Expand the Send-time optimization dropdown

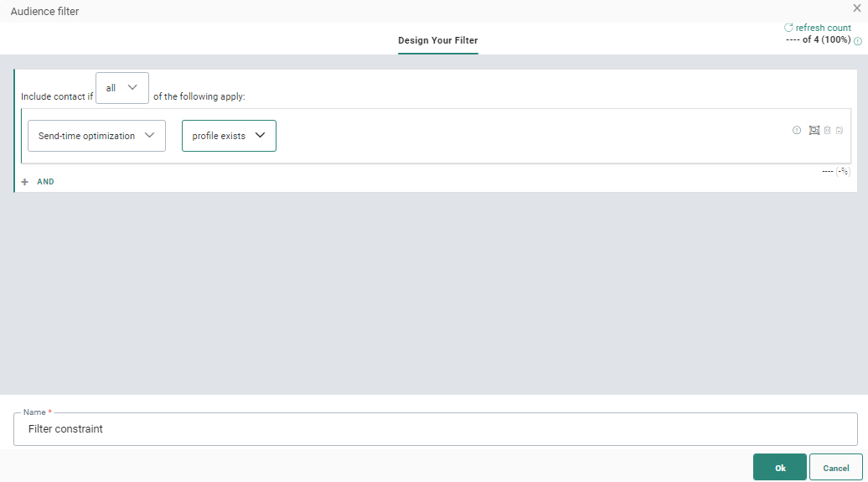click(x=96, y=136)
